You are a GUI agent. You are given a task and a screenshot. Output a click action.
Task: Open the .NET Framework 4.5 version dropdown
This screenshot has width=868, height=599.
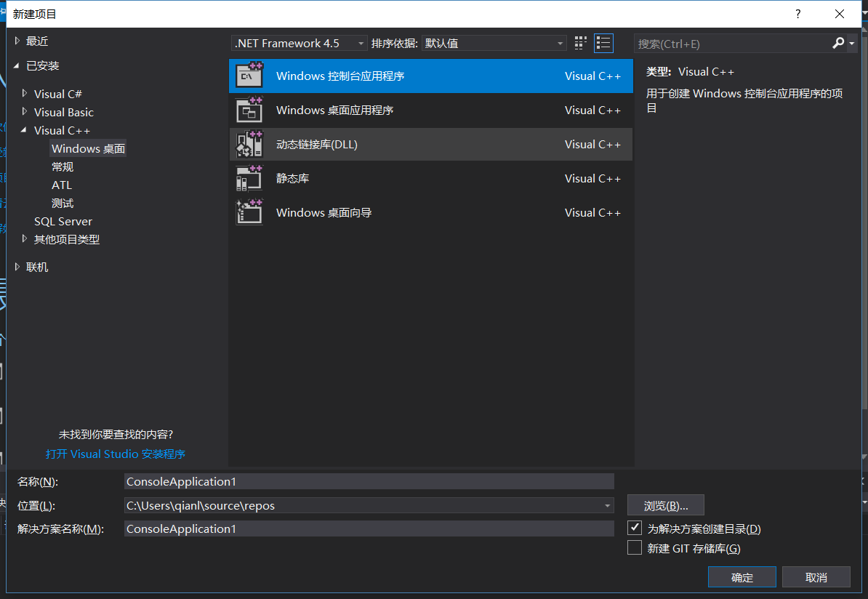(x=299, y=43)
